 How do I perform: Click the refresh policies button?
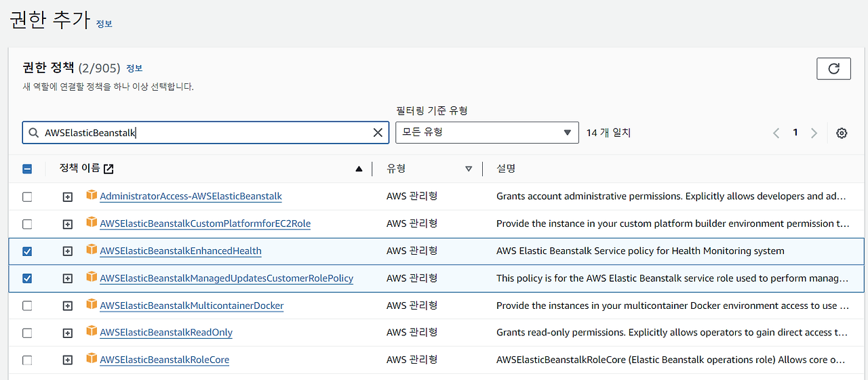[x=833, y=68]
